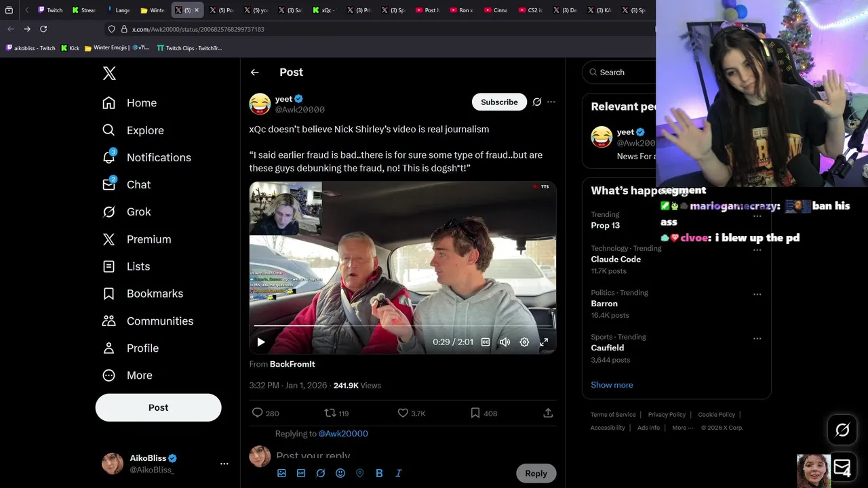Image resolution: width=868 pixels, height=488 pixels.
Task: Open AikoBliss account menu dots
Action: pos(224,464)
